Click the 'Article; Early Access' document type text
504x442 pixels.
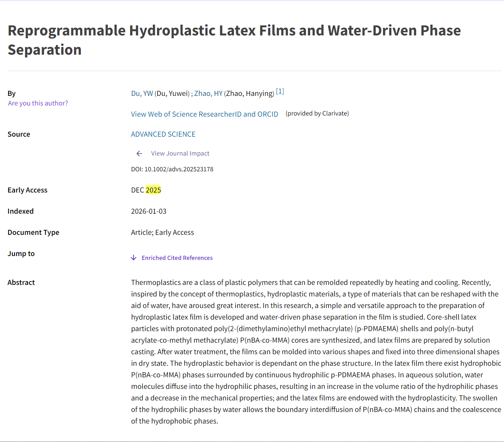pos(162,233)
